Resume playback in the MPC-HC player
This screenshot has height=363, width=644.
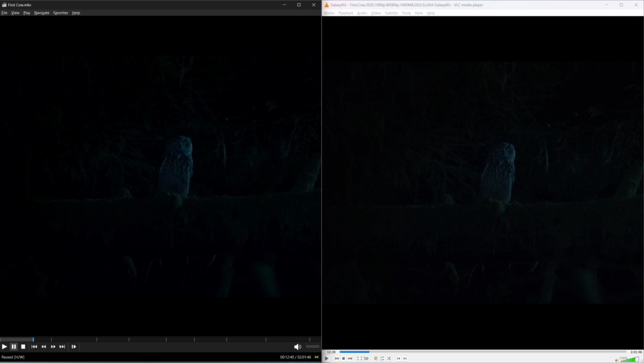tap(4, 347)
